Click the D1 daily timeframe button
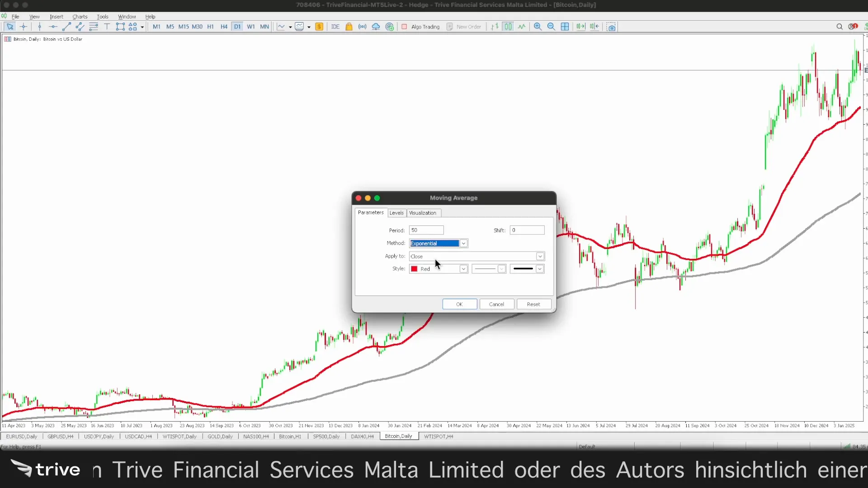Image resolution: width=868 pixels, height=488 pixels. point(237,26)
